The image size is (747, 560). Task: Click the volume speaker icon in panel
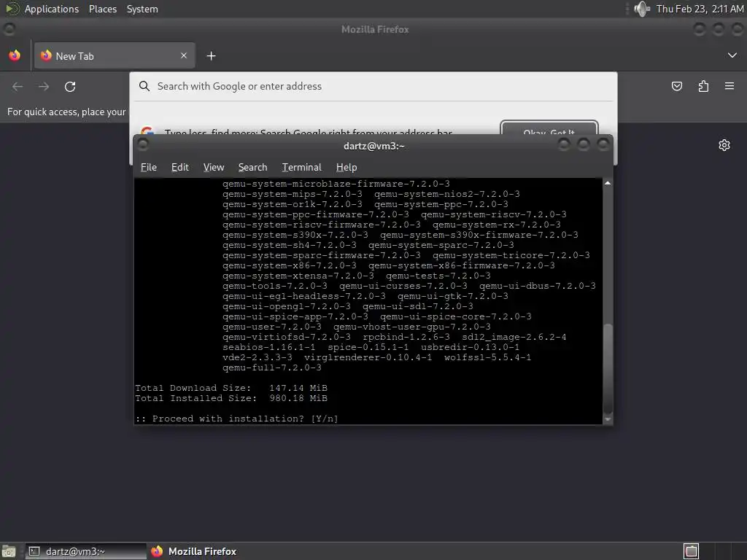(x=642, y=9)
